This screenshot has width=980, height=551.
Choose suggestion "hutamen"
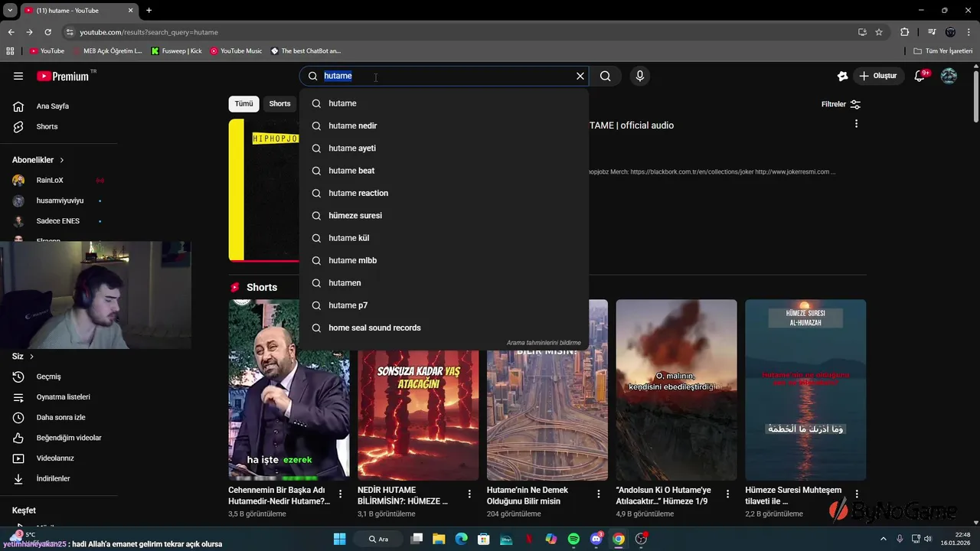444,283
